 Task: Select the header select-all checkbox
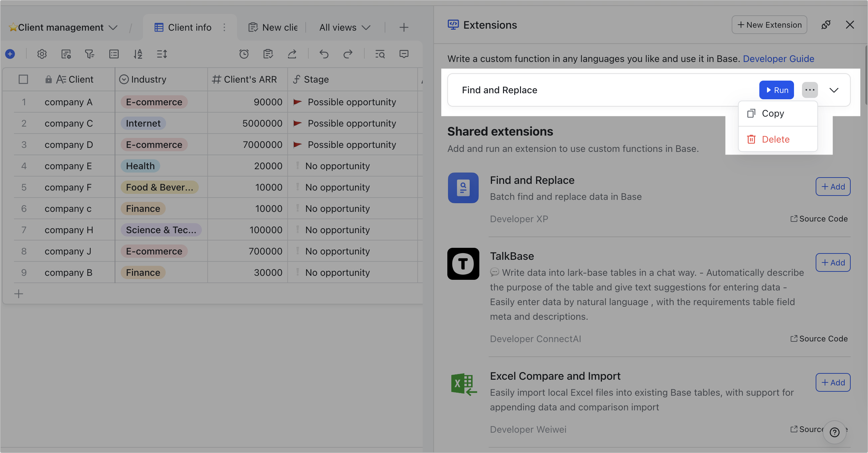[x=23, y=79]
